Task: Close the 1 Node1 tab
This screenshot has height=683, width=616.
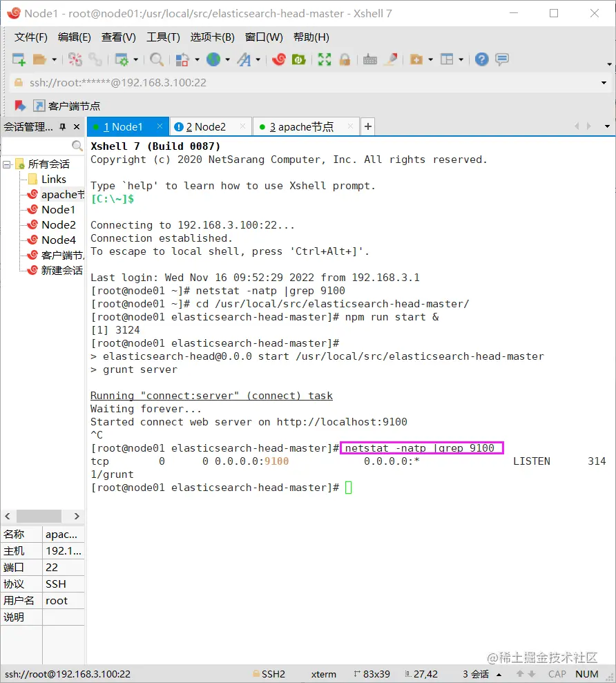Action: [160, 126]
